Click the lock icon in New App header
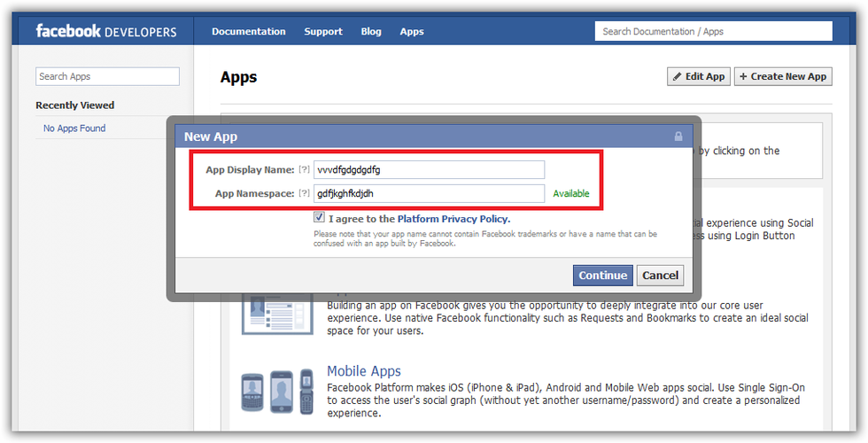Viewport: 868px width, 443px height. point(678,136)
